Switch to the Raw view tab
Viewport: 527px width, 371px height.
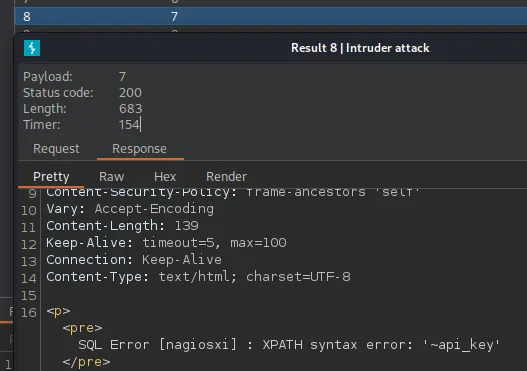[112, 177]
